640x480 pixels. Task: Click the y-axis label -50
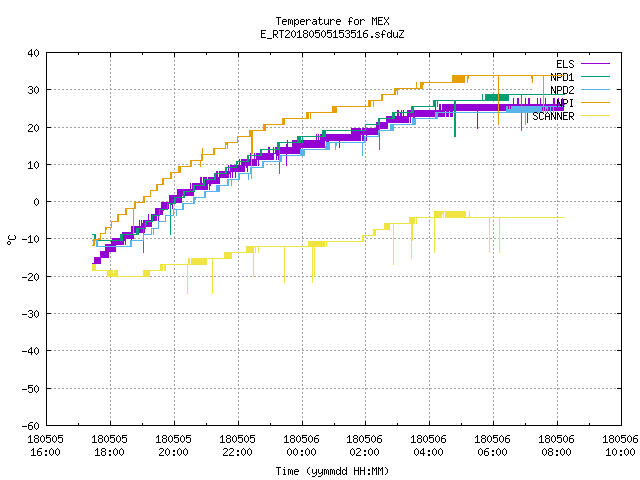pyautogui.click(x=31, y=389)
